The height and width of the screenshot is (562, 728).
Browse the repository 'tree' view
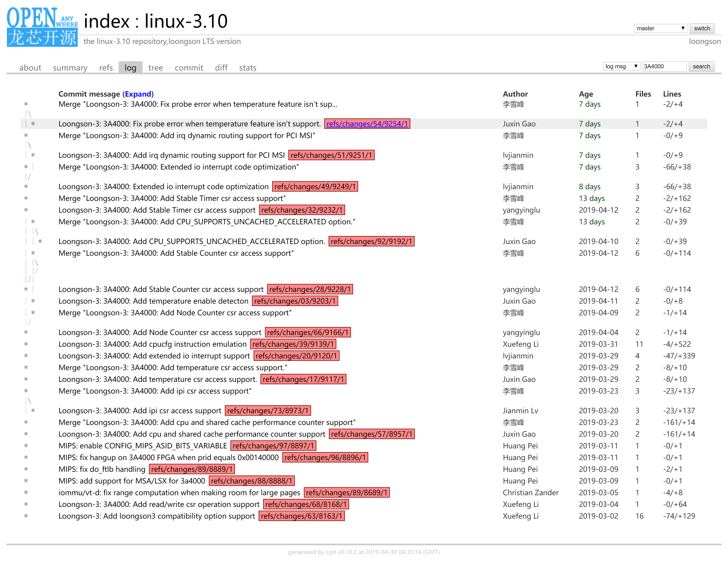[x=155, y=68]
